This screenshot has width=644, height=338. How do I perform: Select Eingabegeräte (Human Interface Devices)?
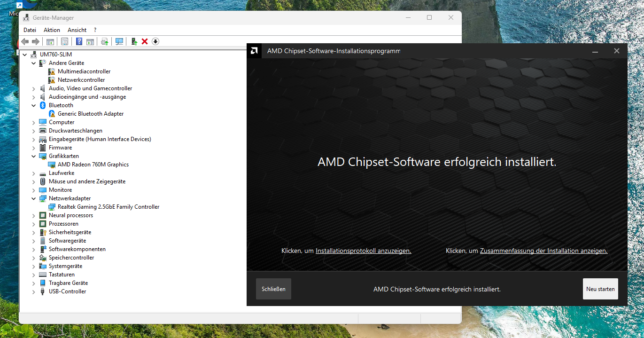100,139
